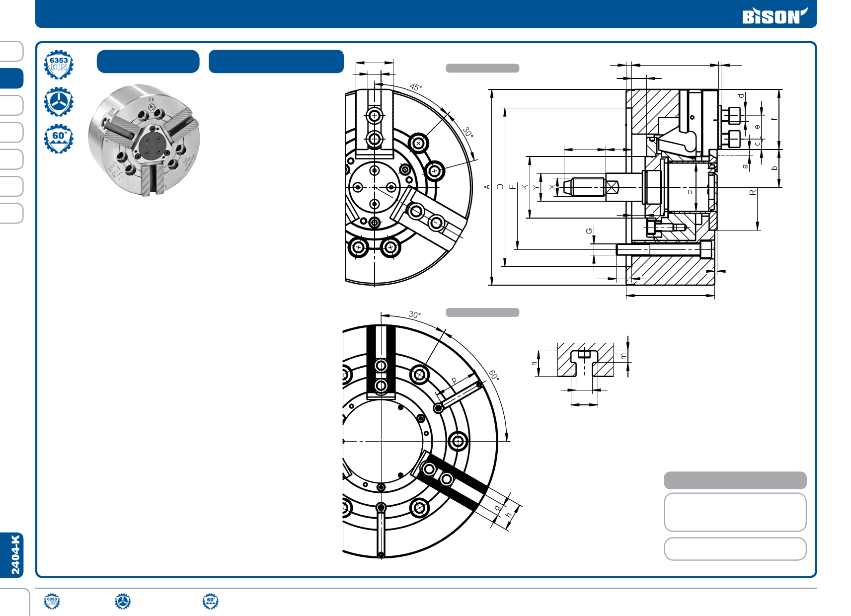851x616 pixels.
Task: Click small three-jaw chuck icon in footer
Action: click(123, 602)
